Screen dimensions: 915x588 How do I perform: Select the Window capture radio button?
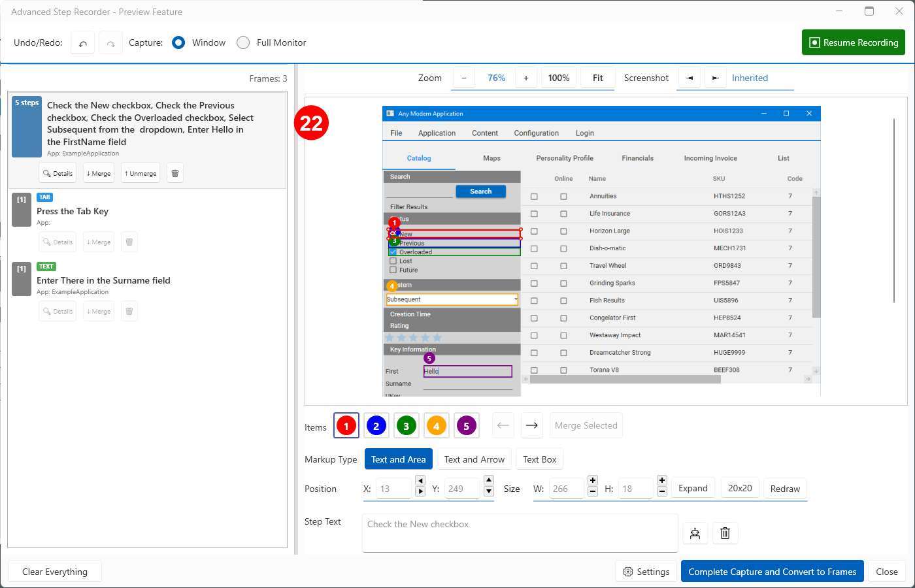178,42
